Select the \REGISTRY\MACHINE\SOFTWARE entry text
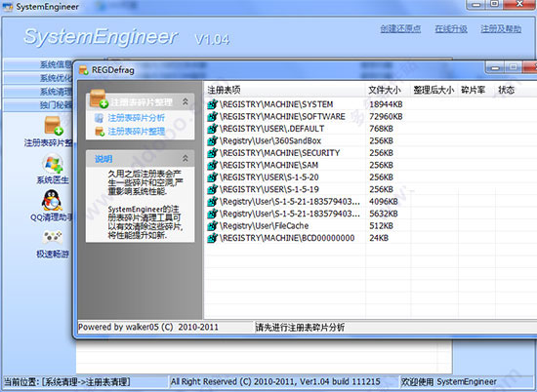Image resolution: width=537 pixels, height=392 pixels. coord(282,116)
